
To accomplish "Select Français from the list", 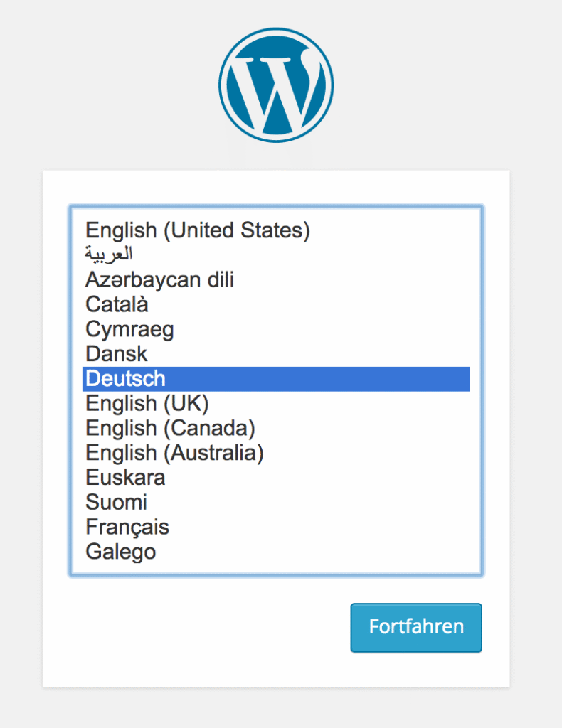I will pyautogui.click(x=127, y=528).
